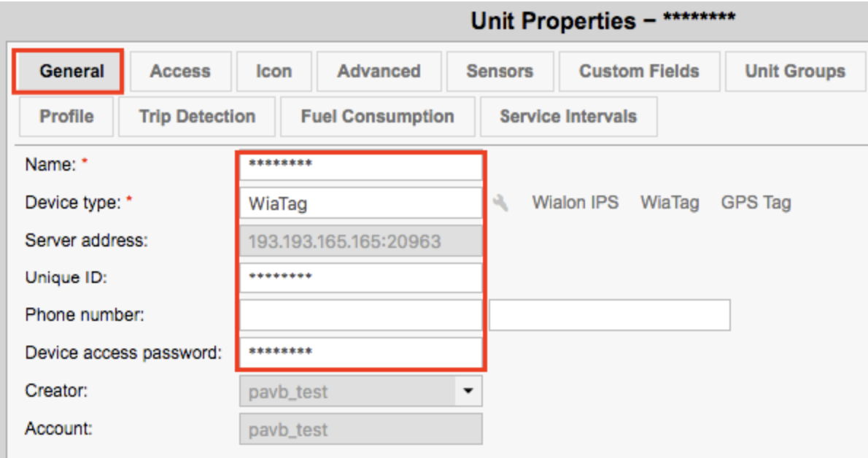Focus the Device access password field
868x458 pixels.
361,353
